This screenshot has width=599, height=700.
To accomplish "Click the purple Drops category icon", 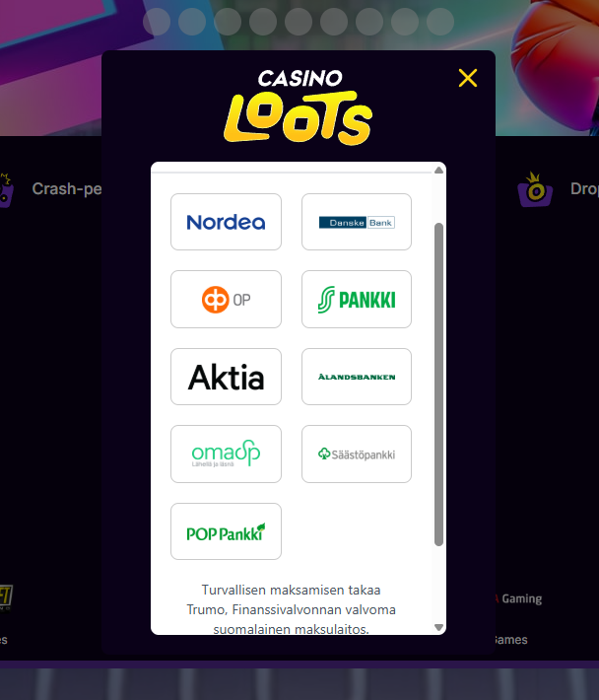I will pos(535,189).
